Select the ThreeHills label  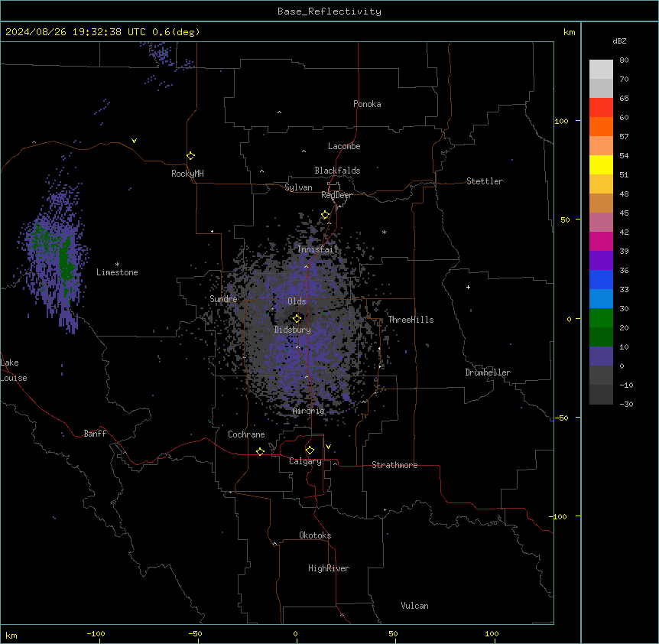411,320
